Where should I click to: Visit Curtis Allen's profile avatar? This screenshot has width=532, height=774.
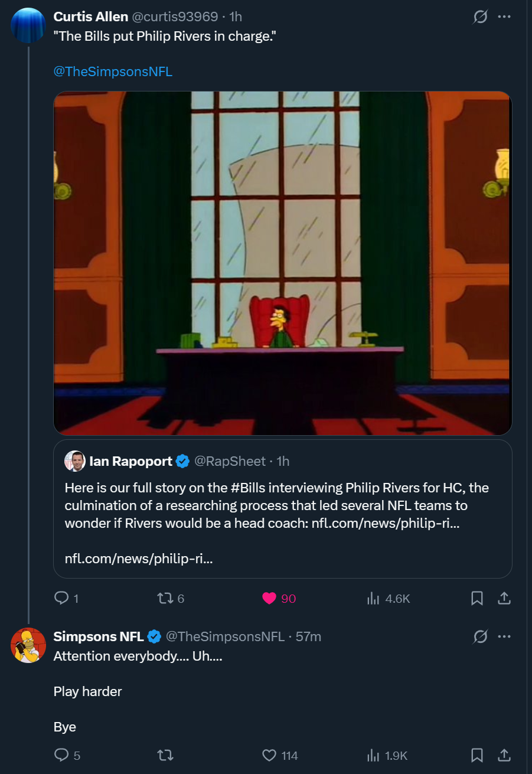click(x=28, y=25)
